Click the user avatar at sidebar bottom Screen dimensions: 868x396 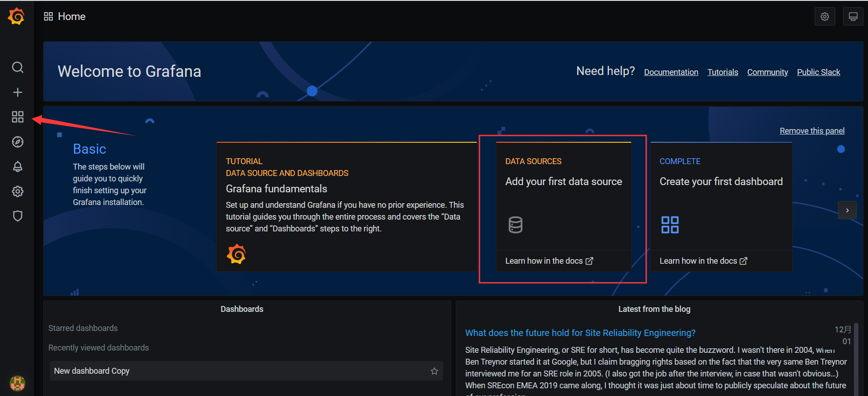tap(17, 383)
